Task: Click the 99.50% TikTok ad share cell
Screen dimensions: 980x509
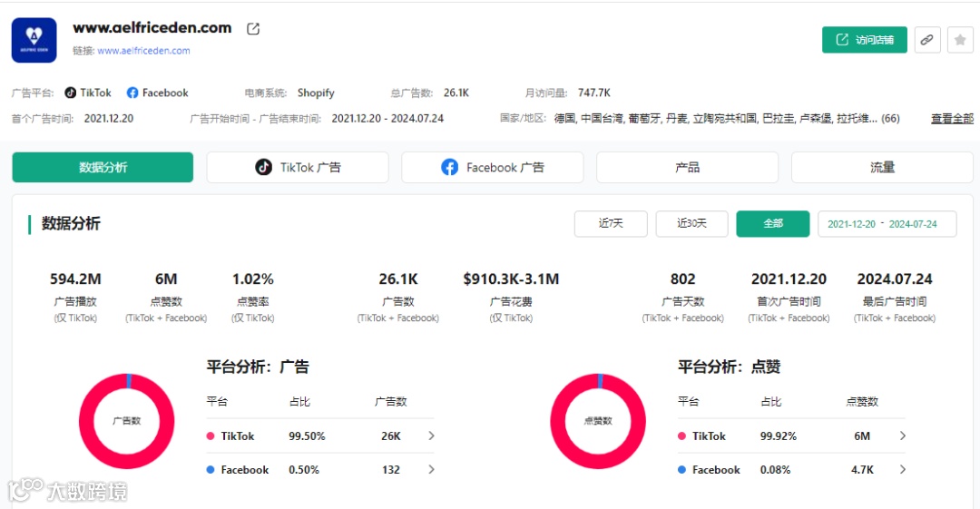Action: pyautogui.click(x=307, y=436)
